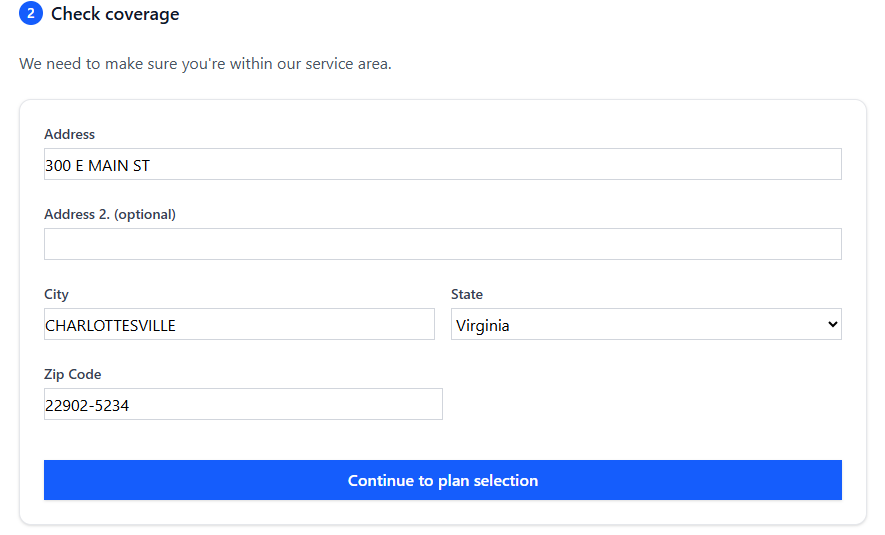This screenshot has width=885, height=535.
Task: Place cursor on "300 E MAIN ST" text
Action: pyautogui.click(x=98, y=166)
